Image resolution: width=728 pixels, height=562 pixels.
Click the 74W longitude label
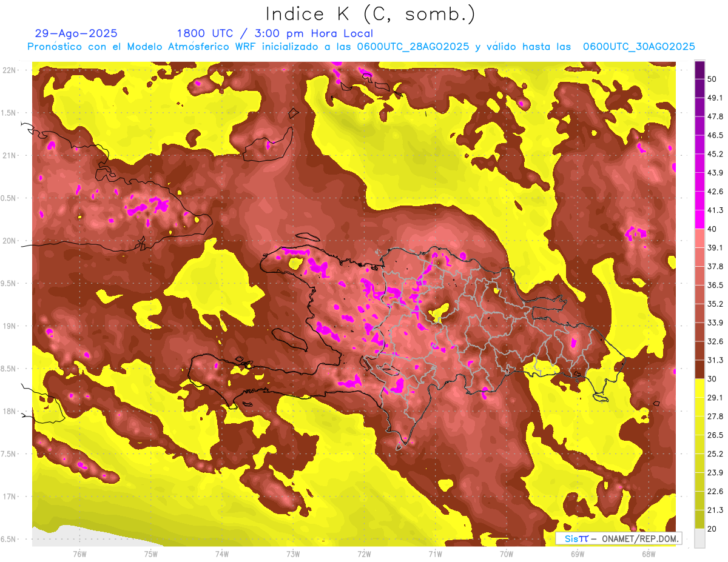[x=221, y=554]
